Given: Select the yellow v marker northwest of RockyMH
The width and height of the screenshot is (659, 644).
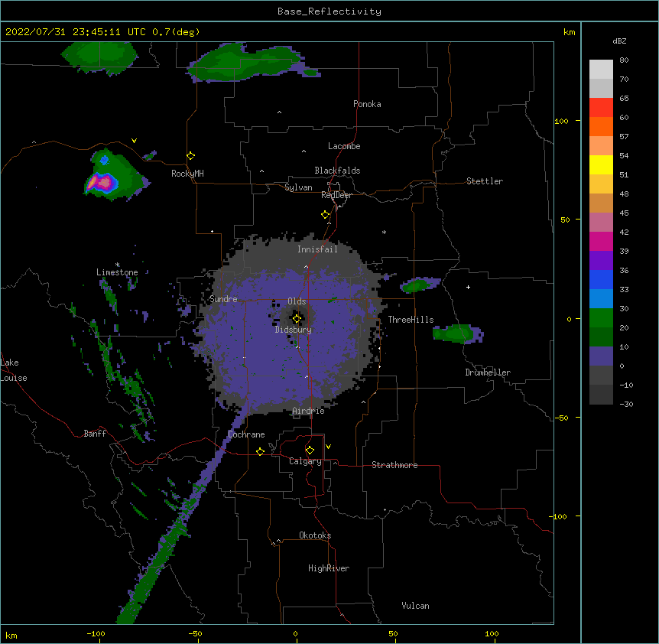Looking at the screenshot, I should point(134,141).
